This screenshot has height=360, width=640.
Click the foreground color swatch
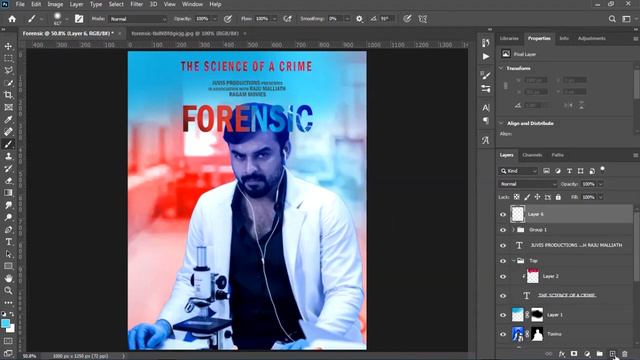tap(5, 324)
